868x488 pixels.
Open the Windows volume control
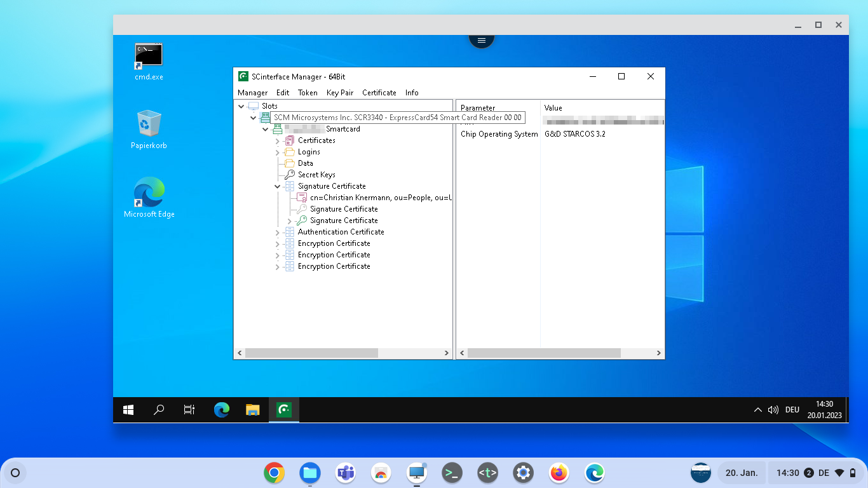point(773,410)
